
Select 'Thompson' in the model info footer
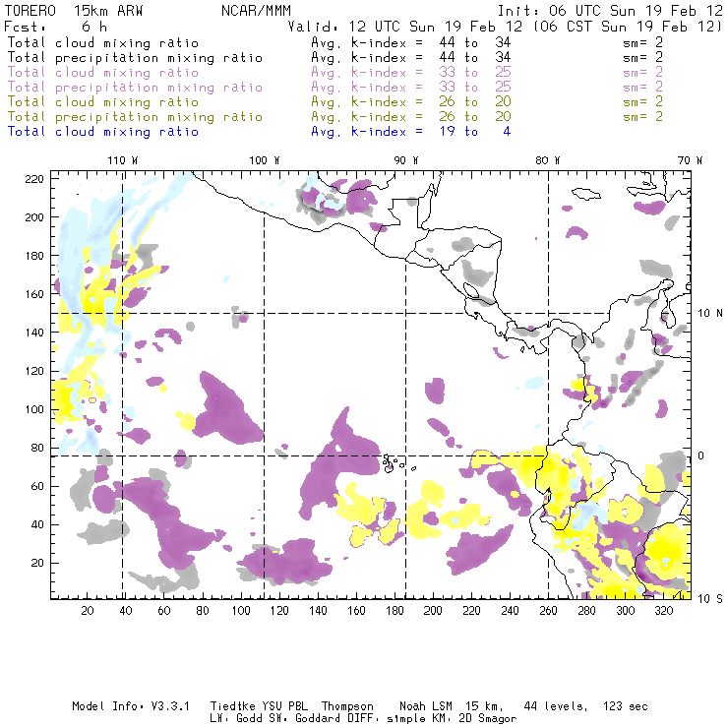tap(347, 706)
